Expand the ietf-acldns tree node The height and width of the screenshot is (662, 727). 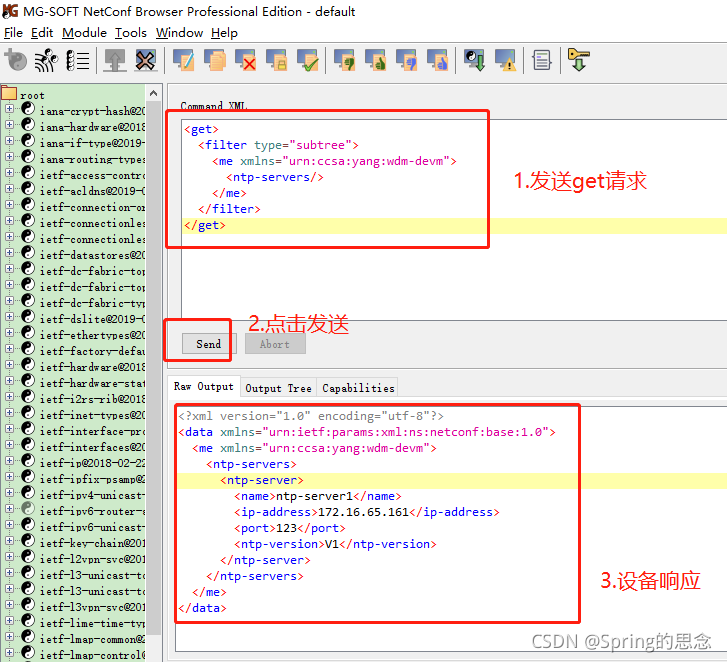click(x=9, y=189)
